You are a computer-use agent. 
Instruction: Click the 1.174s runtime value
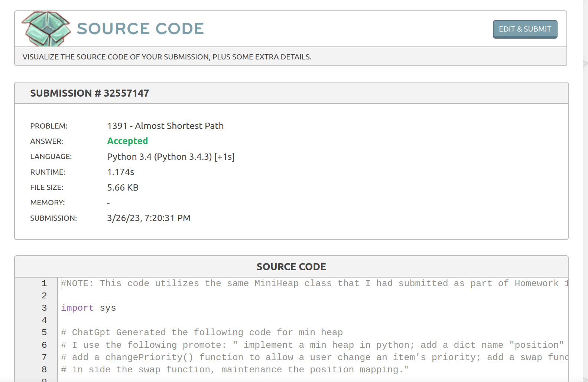tap(120, 172)
